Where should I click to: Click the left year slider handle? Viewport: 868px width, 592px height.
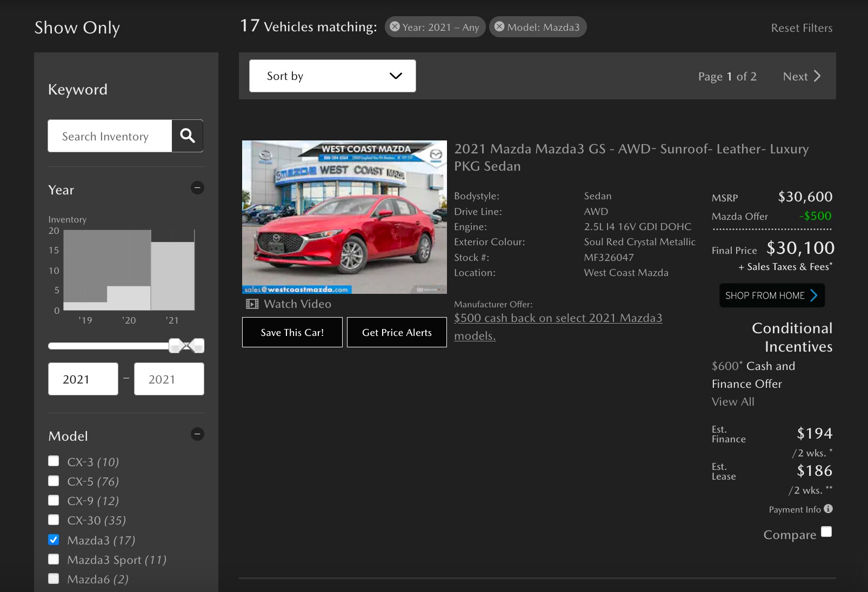click(x=175, y=346)
